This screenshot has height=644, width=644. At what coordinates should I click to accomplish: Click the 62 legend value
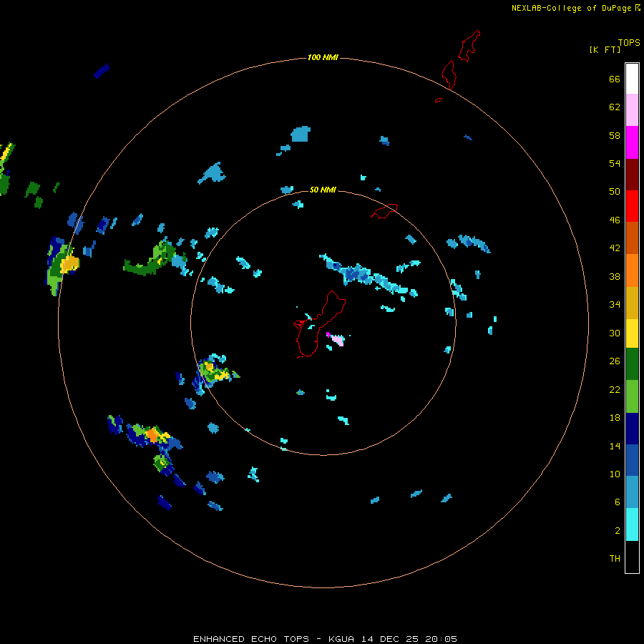coord(615,107)
